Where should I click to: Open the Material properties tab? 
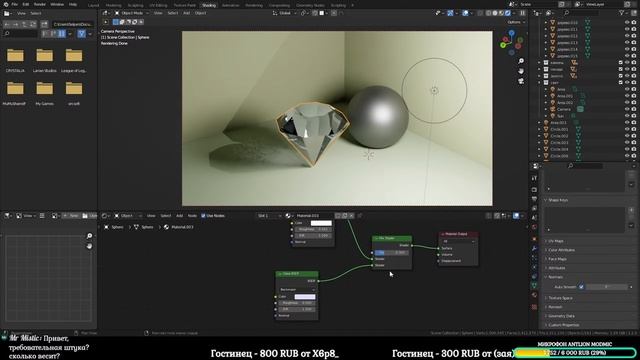click(x=534, y=295)
